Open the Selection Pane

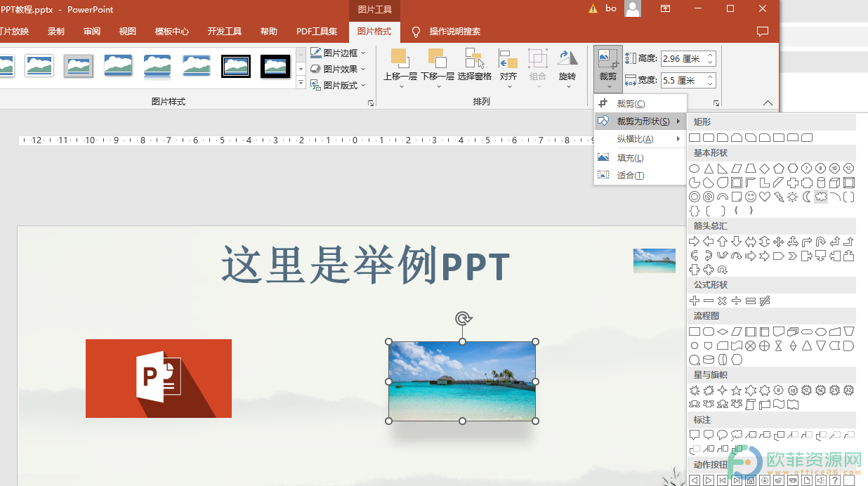pyautogui.click(x=475, y=65)
